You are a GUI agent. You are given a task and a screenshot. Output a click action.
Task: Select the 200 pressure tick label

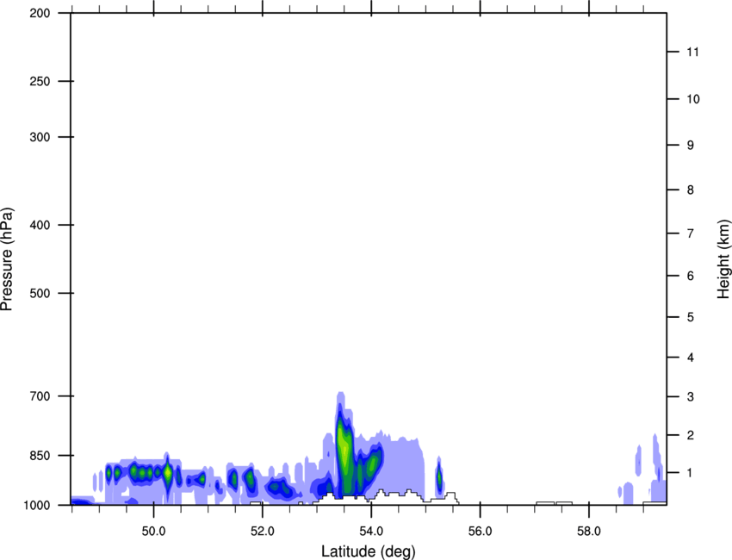pyautogui.click(x=40, y=13)
